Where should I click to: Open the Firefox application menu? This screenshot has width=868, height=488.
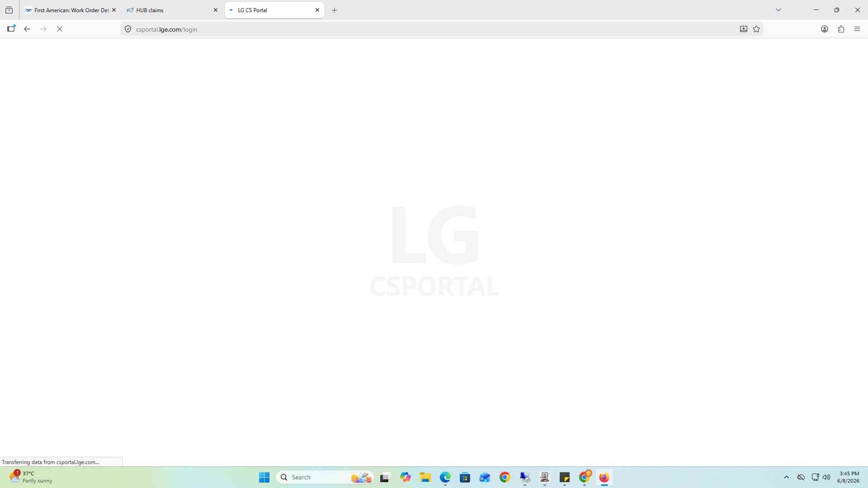click(857, 29)
